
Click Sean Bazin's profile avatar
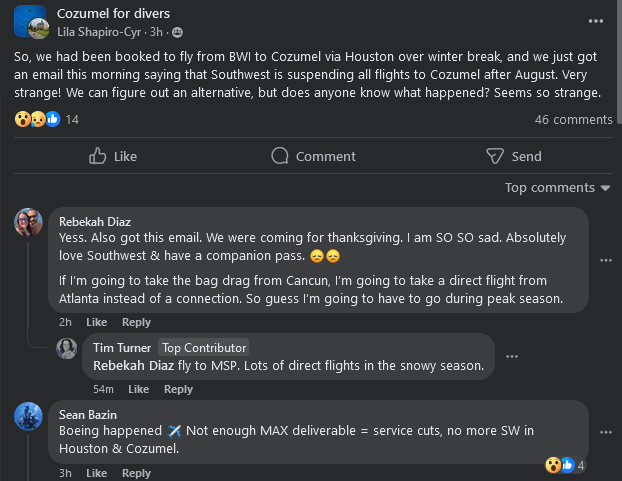click(x=28, y=415)
